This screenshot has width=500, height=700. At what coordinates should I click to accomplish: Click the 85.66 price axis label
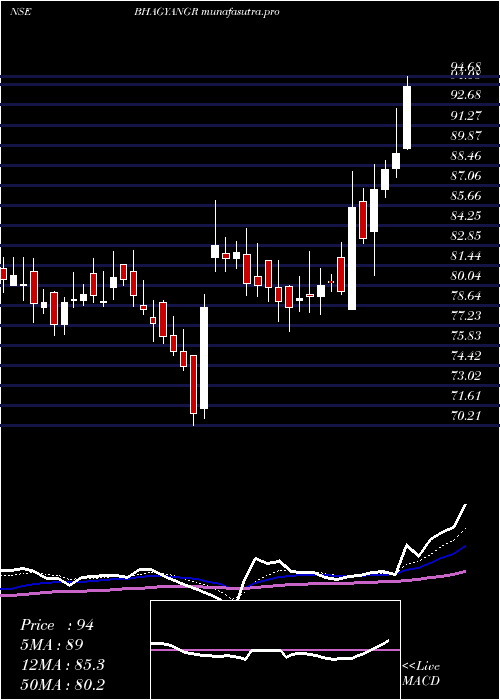(466, 196)
